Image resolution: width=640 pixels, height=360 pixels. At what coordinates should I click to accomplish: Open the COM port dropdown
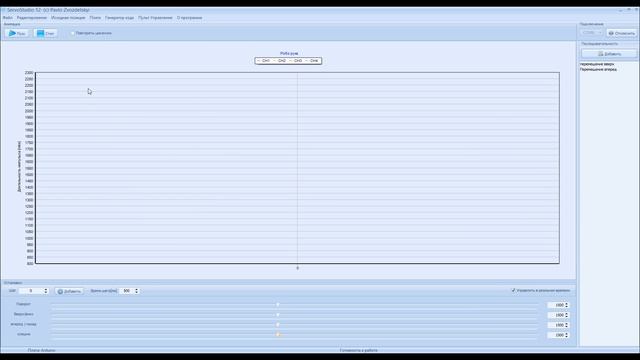591,33
